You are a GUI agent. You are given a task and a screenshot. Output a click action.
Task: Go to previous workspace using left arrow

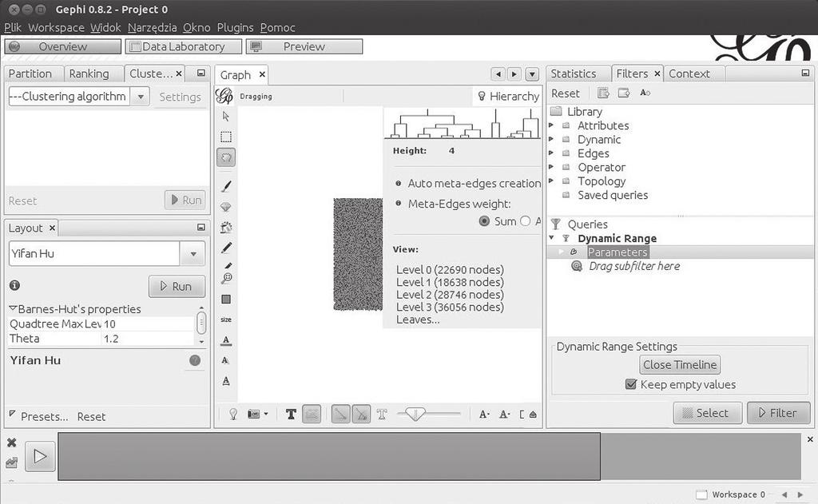[784, 494]
